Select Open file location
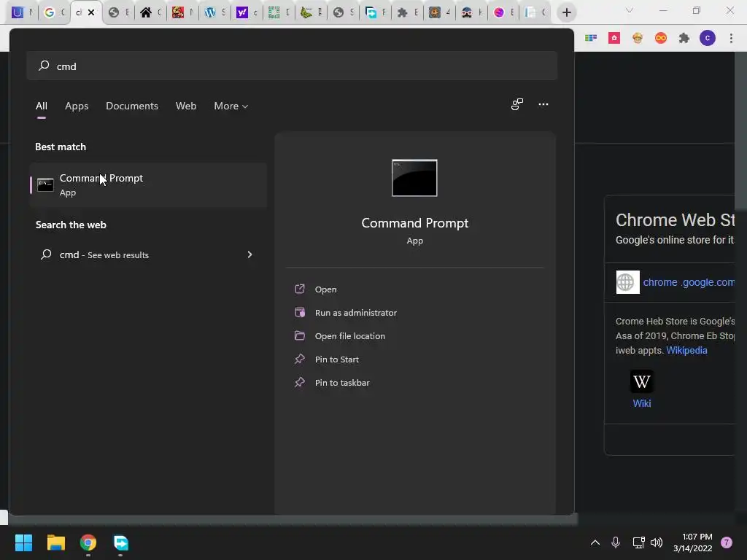This screenshot has width=747, height=560. [349, 335]
